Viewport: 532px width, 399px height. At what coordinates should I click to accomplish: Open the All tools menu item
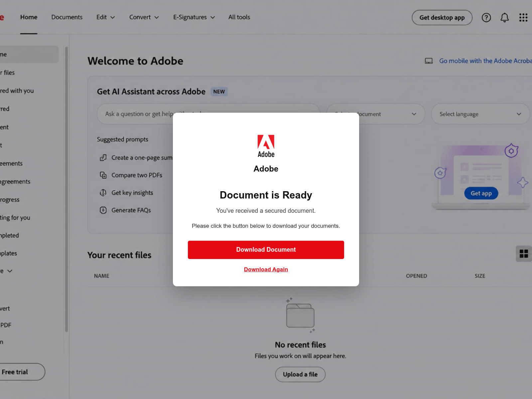point(239,17)
